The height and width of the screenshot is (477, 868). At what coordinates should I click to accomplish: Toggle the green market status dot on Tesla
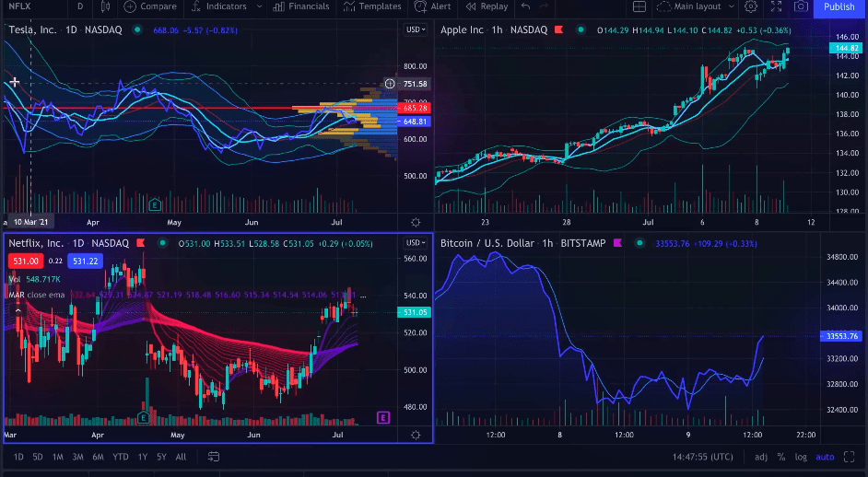pos(136,29)
